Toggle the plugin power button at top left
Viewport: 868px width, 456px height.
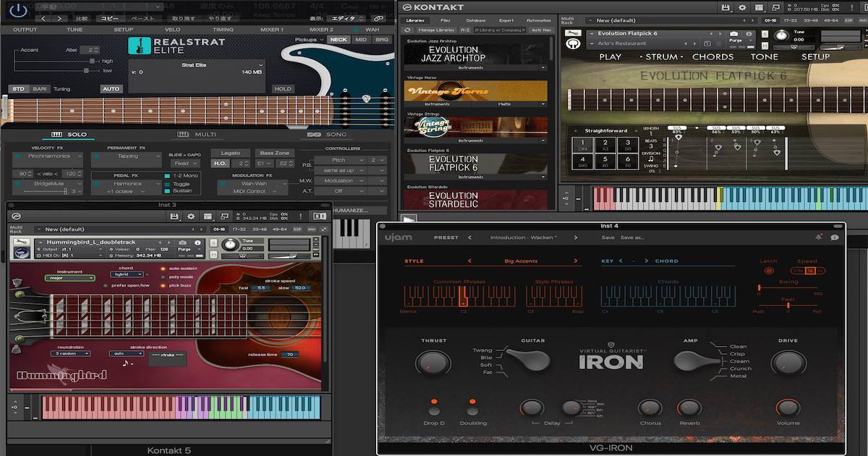tap(19, 10)
